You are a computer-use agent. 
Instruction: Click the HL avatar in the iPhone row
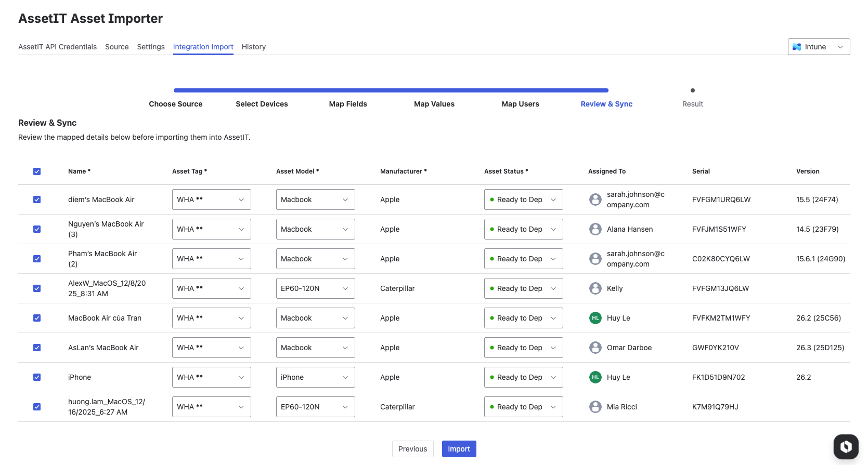point(595,377)
